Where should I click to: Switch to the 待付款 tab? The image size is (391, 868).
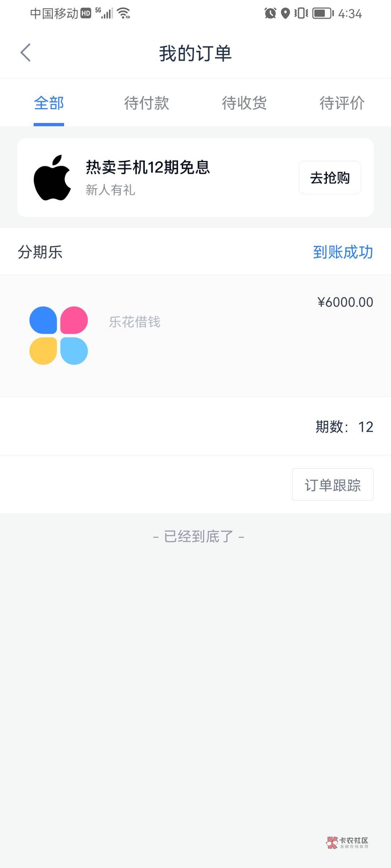pyautogui.click(x=147, y=103)
